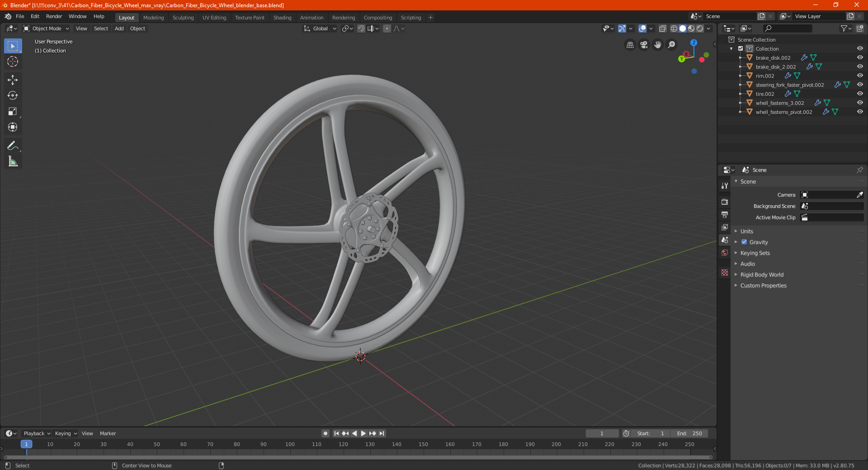Hide the tire.002 object

click(x=860, y=94)
